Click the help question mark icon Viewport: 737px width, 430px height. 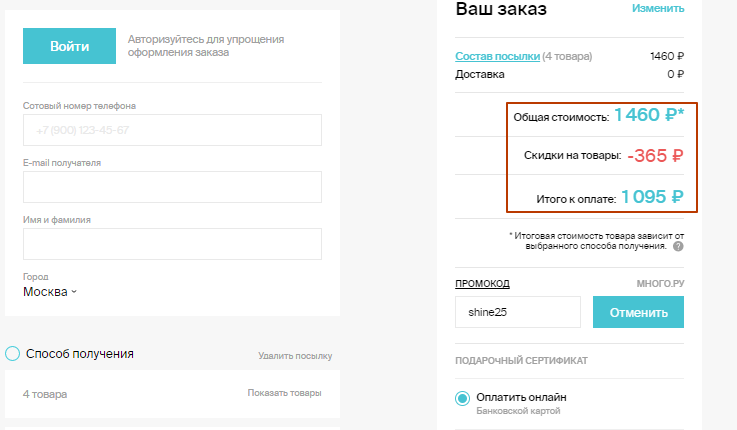pyautogui.click(x=678, y=246)
